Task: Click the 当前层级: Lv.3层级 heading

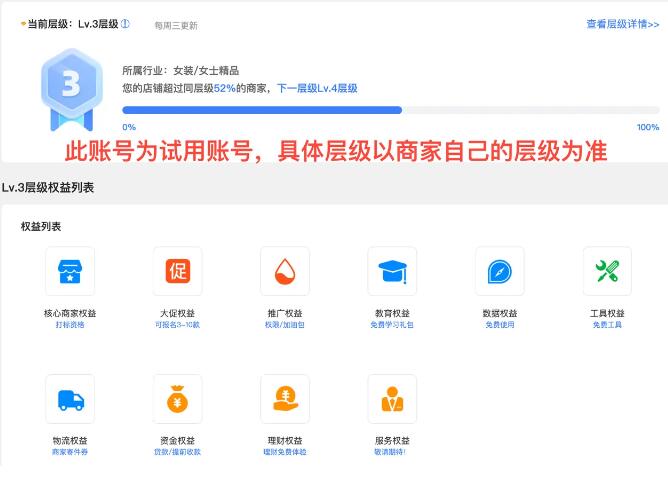Action: tap(72, 24)
